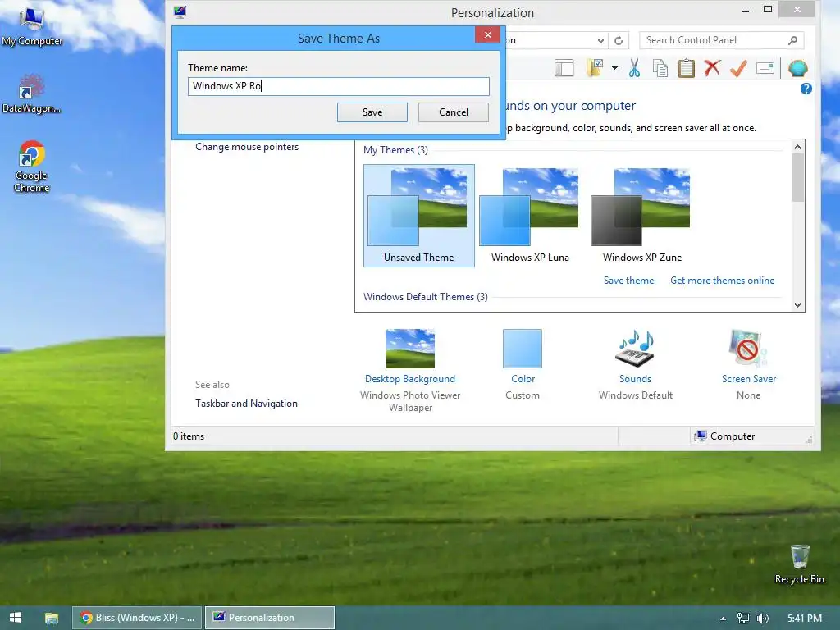Image resolution: width=840 pixels, height=630 pixels.
Task: Click the Copy toolbar icon
Action: 660,68
